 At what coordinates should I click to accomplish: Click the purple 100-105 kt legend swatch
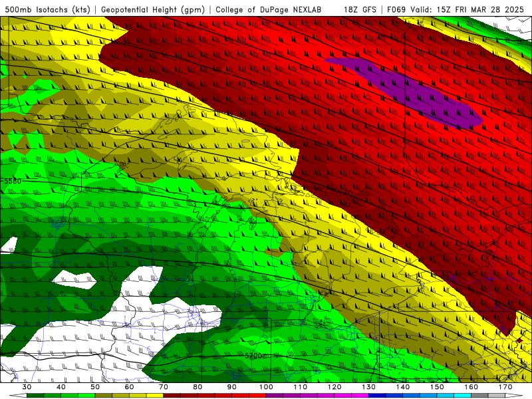[275, 396]
